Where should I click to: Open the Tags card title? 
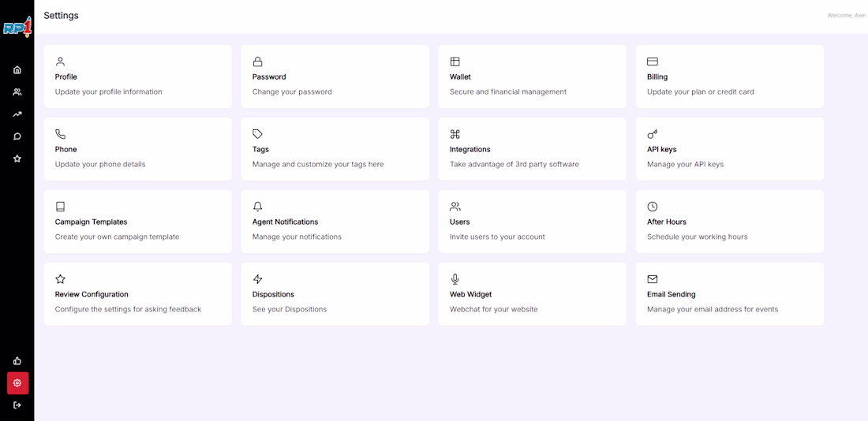(x=260, y=149)
